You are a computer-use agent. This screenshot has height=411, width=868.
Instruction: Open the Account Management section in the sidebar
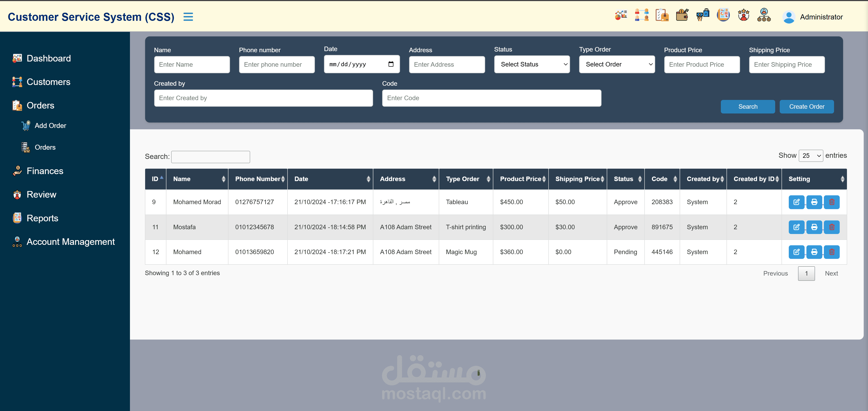[71, 242]
